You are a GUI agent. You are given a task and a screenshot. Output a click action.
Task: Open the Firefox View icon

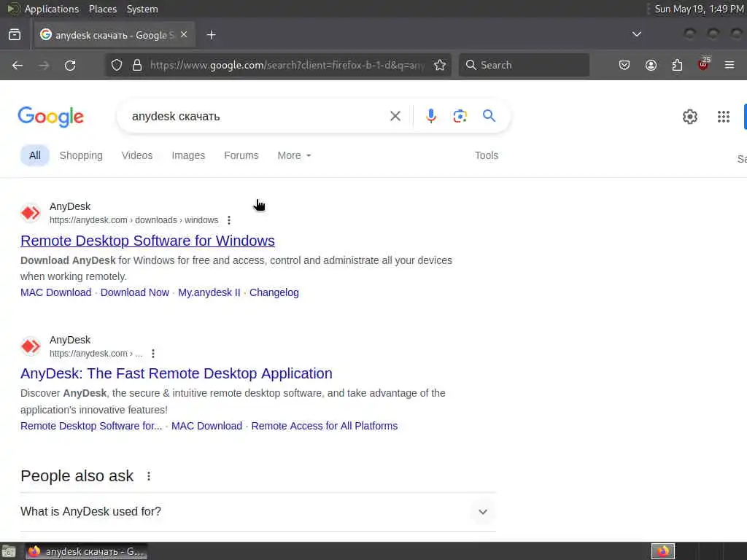15,35
